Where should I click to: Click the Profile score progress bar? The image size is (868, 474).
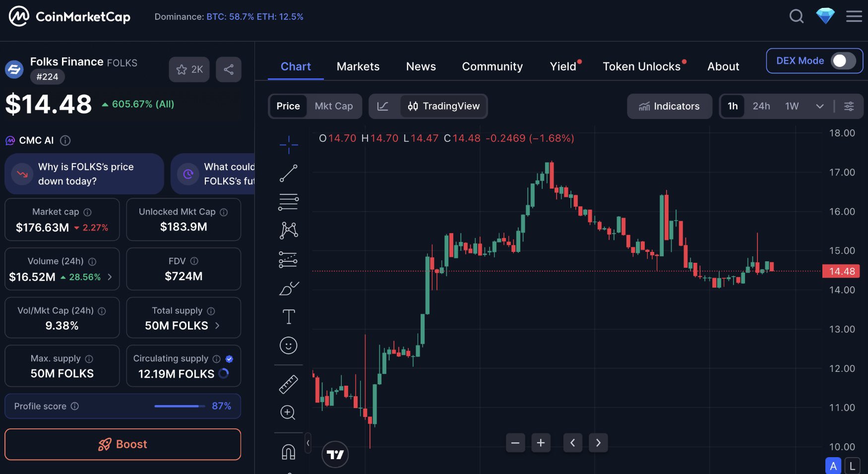tap(180, 406)
